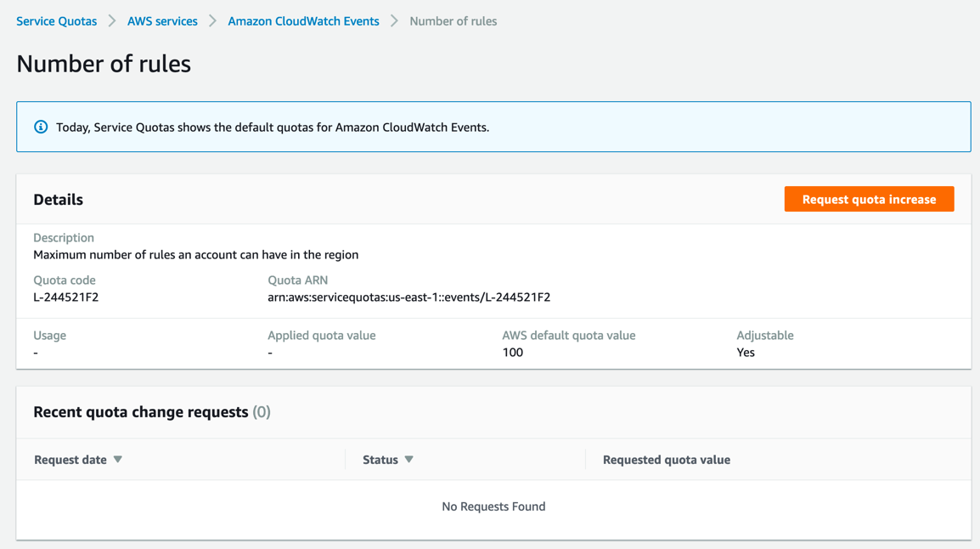Click the Request date column header label
Image resolution: width=980 pixels, height=549 pixels.
pos(70,460)
